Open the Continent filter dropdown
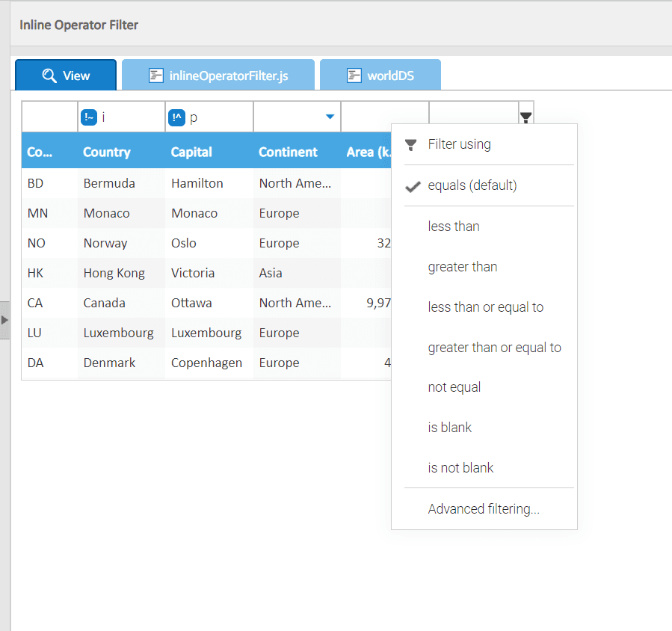672x631 pixels. coord(330,117)
